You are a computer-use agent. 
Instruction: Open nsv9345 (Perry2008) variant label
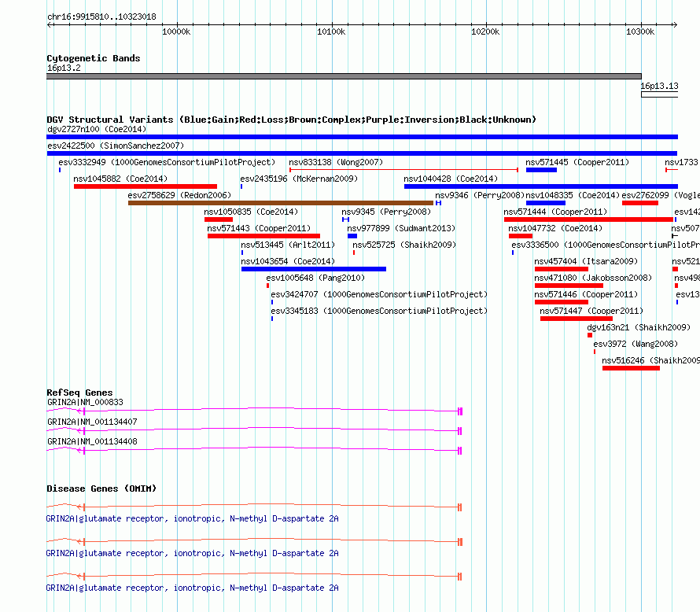click(x=386, y=212)
